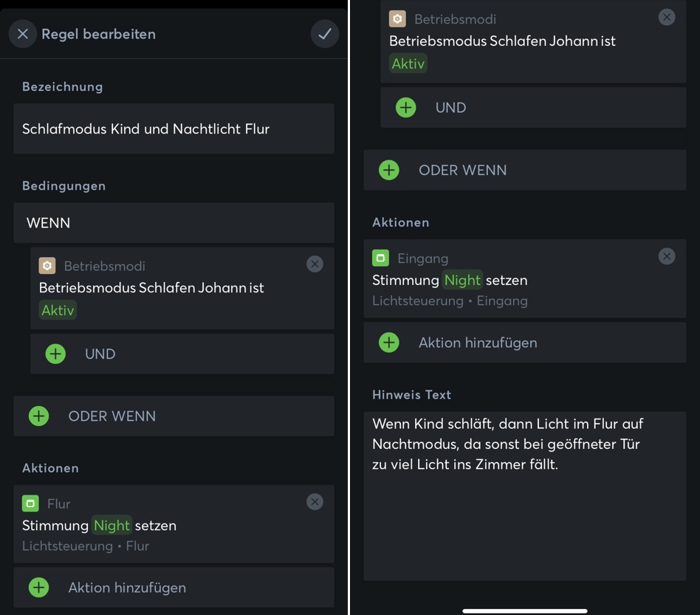Tap the Betriebsmodi gear icon in left condition
The image size is (700, 615).
tap(47, 266)
